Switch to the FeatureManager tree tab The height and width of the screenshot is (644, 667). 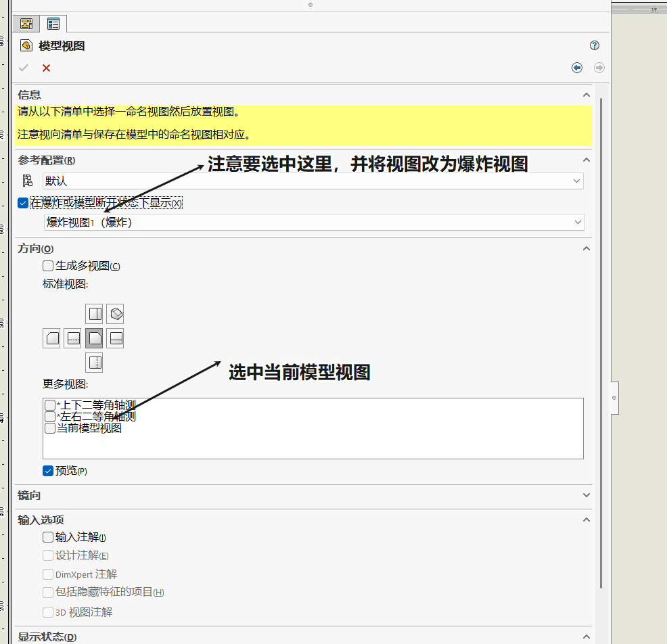pyautogui.click(x=26, y=23)
